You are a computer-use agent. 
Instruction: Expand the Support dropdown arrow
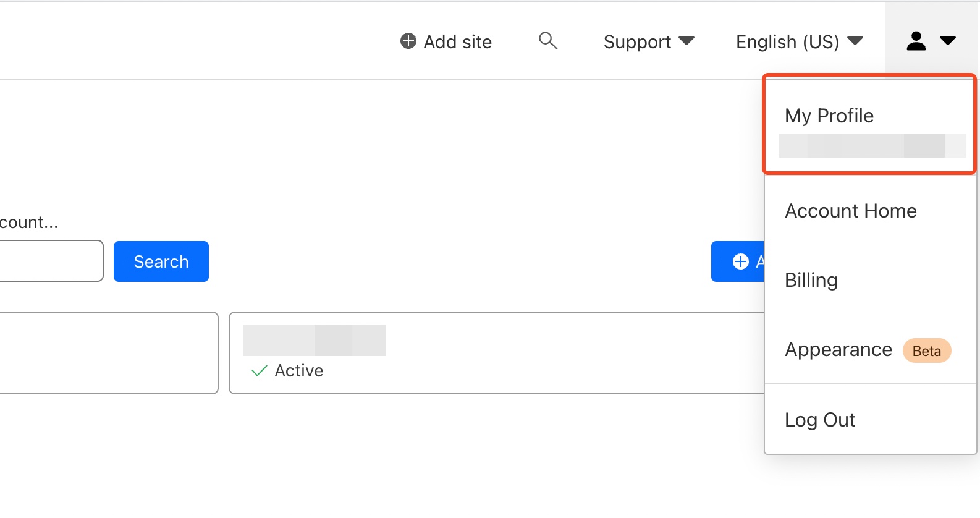click(x=686, y=41)
